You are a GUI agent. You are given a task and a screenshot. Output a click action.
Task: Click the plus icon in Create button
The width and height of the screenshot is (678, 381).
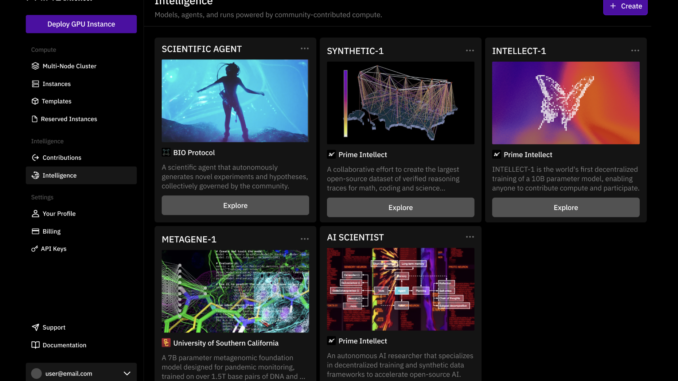(x=613, y=6)
